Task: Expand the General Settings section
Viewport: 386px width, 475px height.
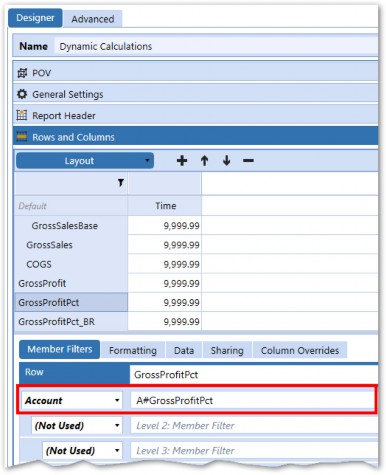Action: 195,94
